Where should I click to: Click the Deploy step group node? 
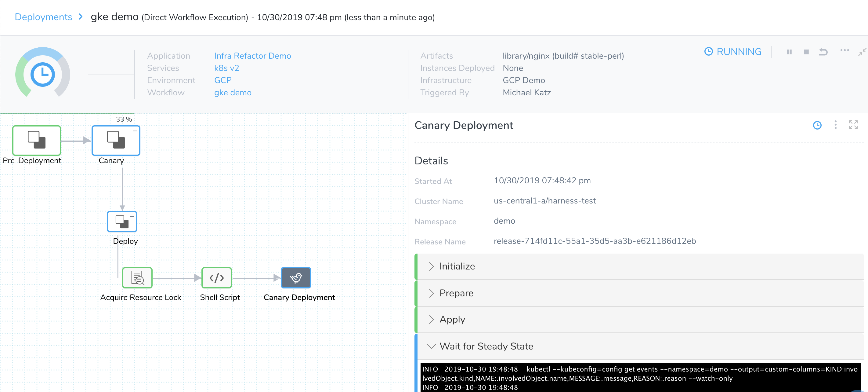click(122, 221)
